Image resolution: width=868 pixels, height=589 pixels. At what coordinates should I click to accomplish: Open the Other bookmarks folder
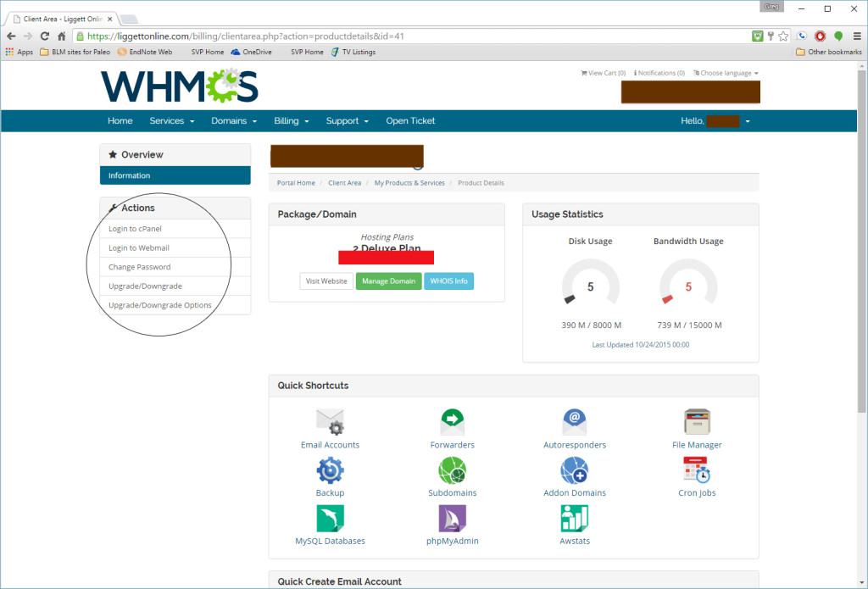point(829,52)
